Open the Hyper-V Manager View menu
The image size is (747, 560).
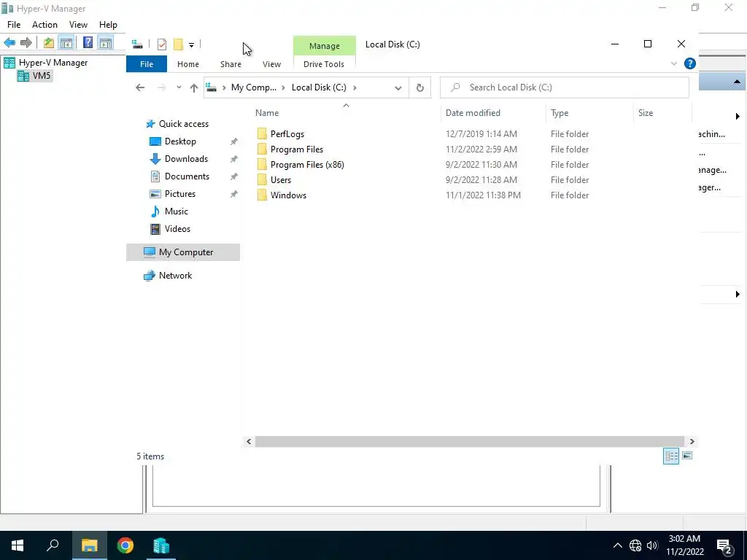(x=78, y=25)
